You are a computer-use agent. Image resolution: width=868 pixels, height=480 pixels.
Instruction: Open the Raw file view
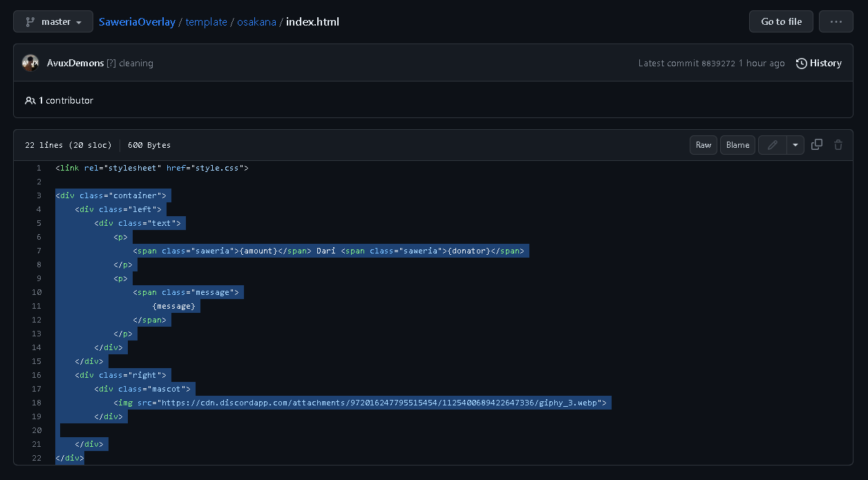(703, 144)
